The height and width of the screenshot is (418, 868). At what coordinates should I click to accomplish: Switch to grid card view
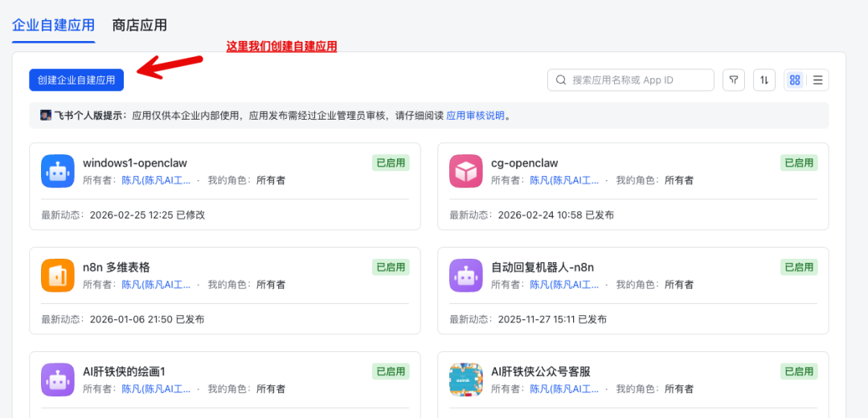[x=795, y=80]
